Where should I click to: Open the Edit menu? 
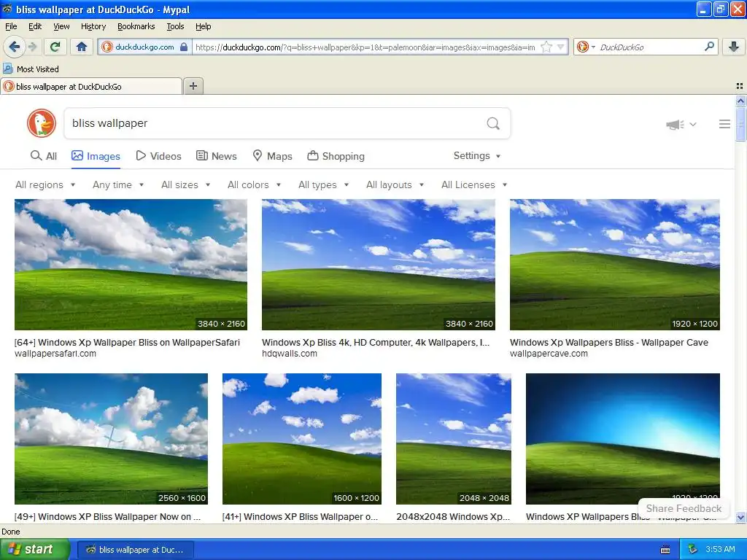pos(35,26)
